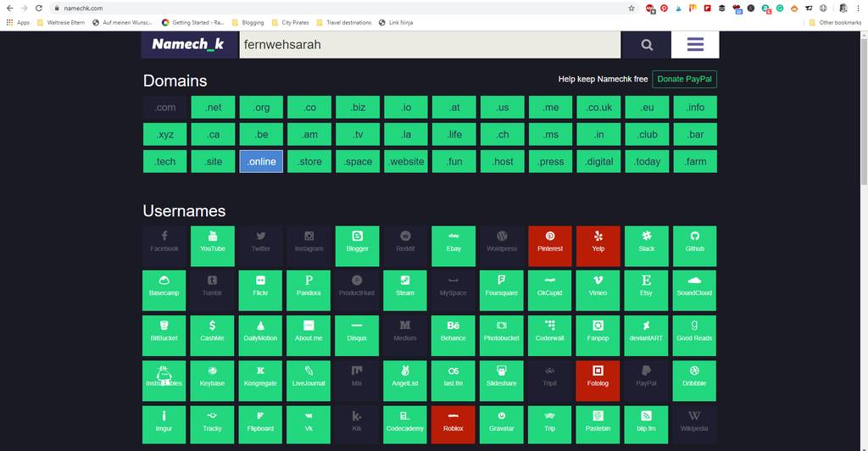The width and height of the screenshot is (868, 451).
Task: Click the DailyMotion tile
Action: tap(260, 336)
